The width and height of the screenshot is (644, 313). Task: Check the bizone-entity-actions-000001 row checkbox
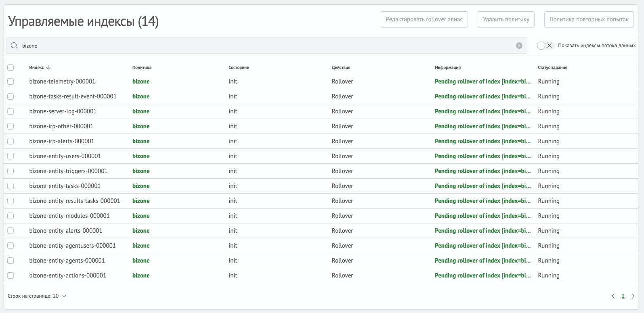[10, 275]
